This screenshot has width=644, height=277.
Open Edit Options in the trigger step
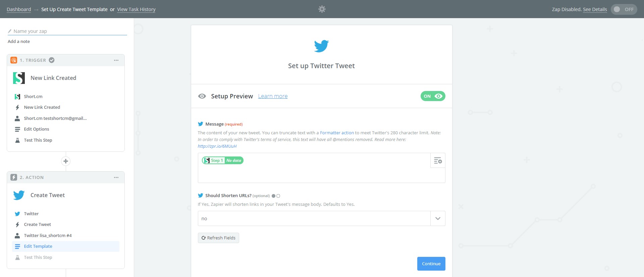[36, 129]
